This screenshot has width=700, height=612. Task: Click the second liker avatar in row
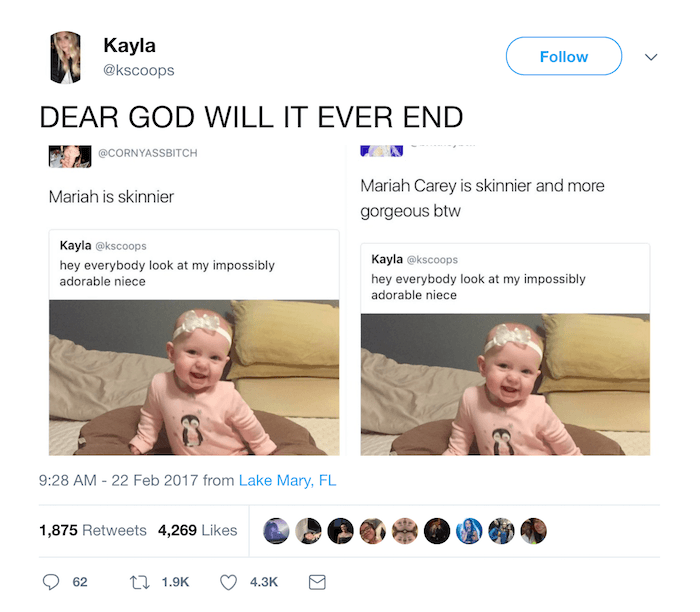(x=309, y=531)
